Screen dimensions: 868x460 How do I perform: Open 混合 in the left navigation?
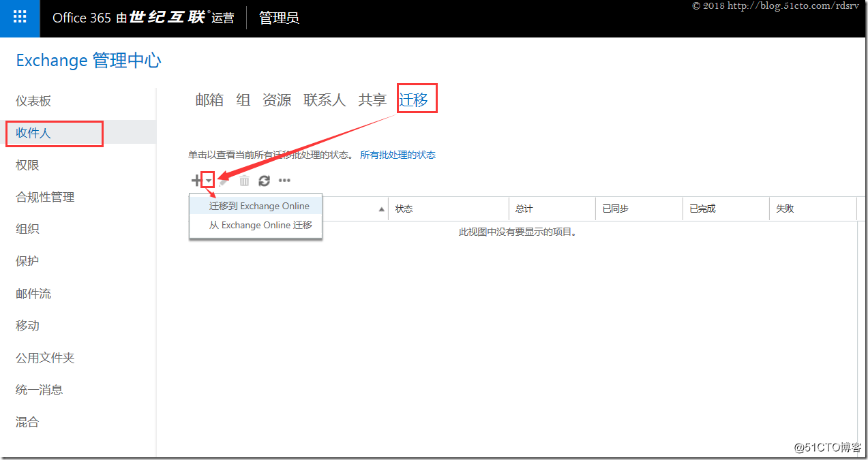tap(27, 422)
